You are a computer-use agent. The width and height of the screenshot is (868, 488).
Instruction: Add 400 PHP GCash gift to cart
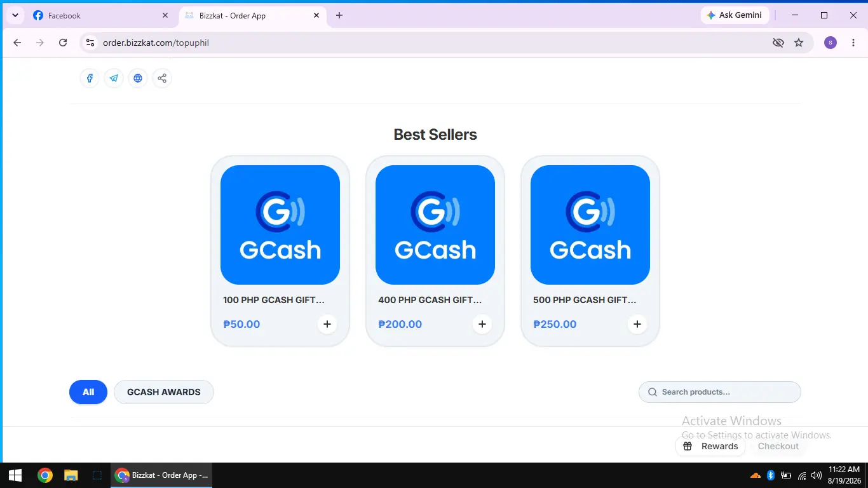coord(482,324)
